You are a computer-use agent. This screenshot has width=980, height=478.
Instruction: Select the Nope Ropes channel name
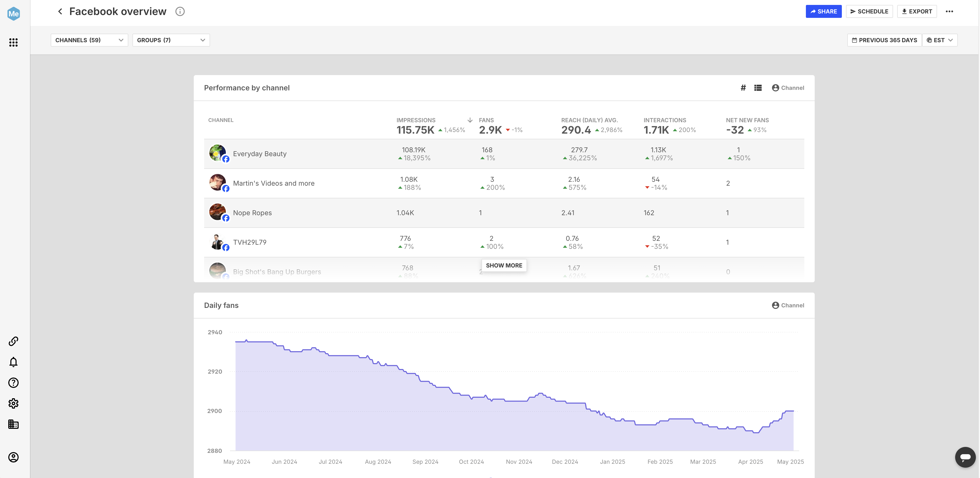[252, 213]
